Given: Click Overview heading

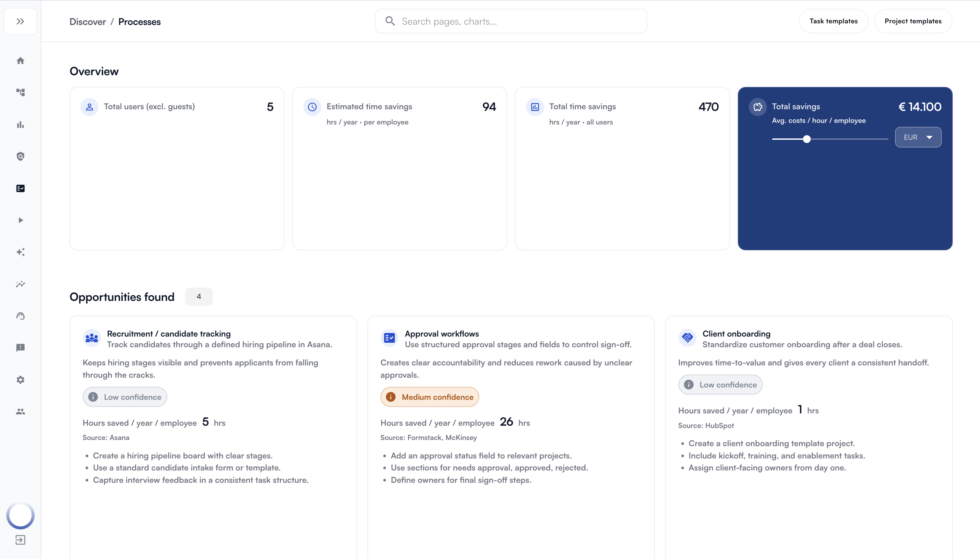Looking at the screenshot, I should (x=94, y=71).
